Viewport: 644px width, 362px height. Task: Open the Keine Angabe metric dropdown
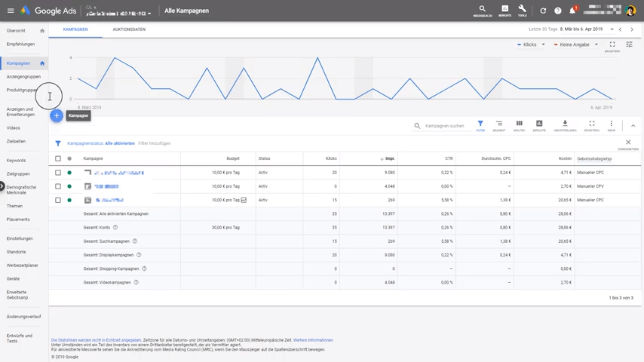(x=576, y=44)
